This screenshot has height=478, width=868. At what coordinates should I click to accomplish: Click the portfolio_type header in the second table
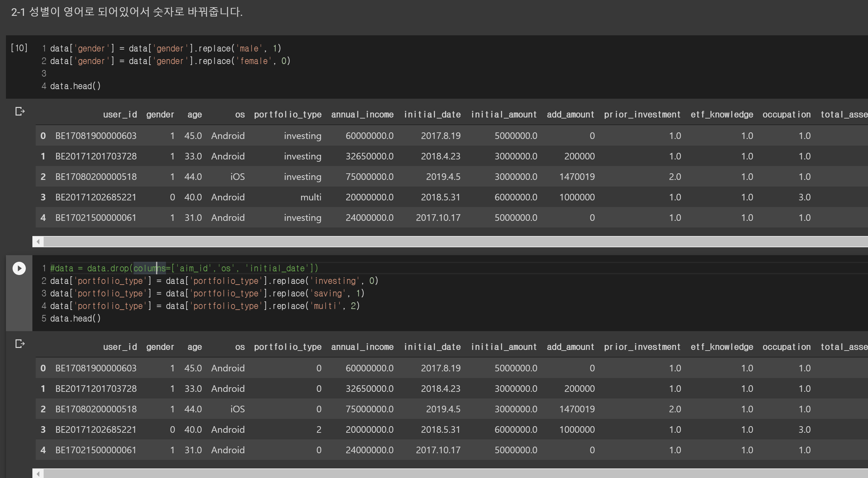[x=288, y=347]
